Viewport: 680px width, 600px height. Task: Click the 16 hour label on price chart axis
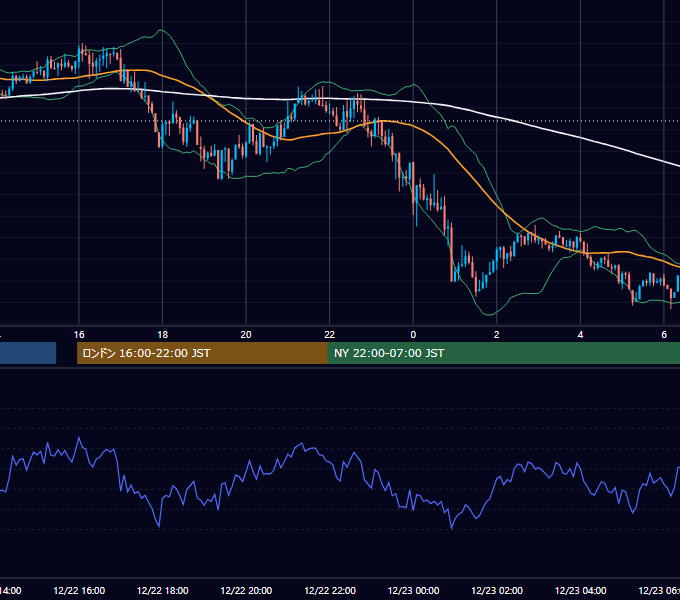pos(79,335)
